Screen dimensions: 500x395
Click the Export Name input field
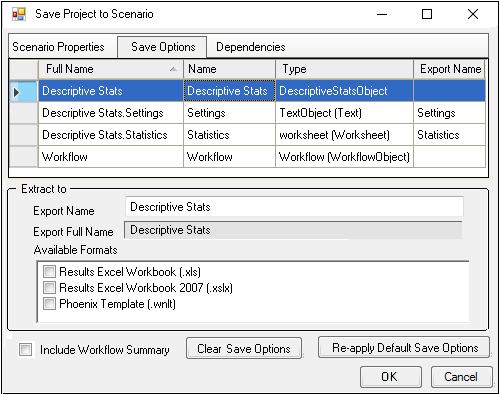pos(294,207)
